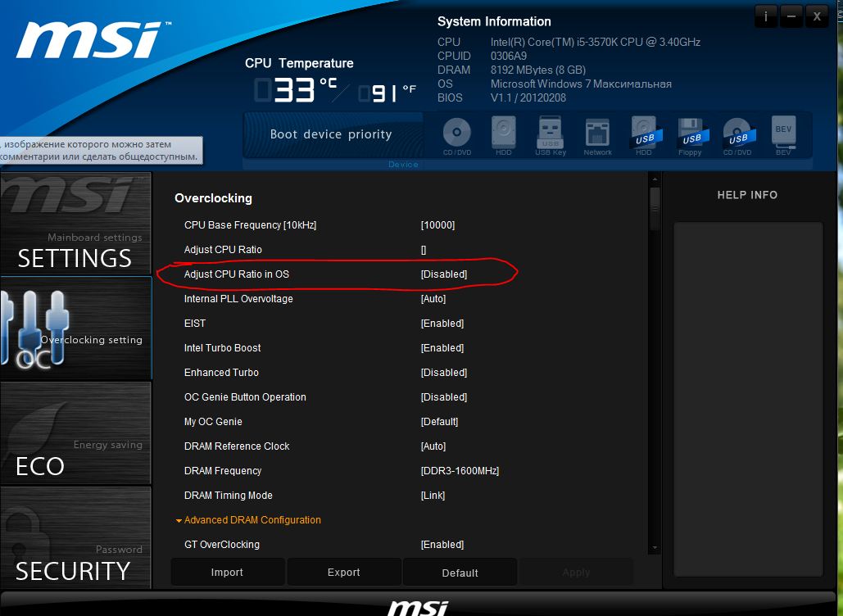Toggle the GT OverClocking [Enabled] value
The height and width of the screenshot is (616, 843).
pyautogui.click(x=442, y=545)
